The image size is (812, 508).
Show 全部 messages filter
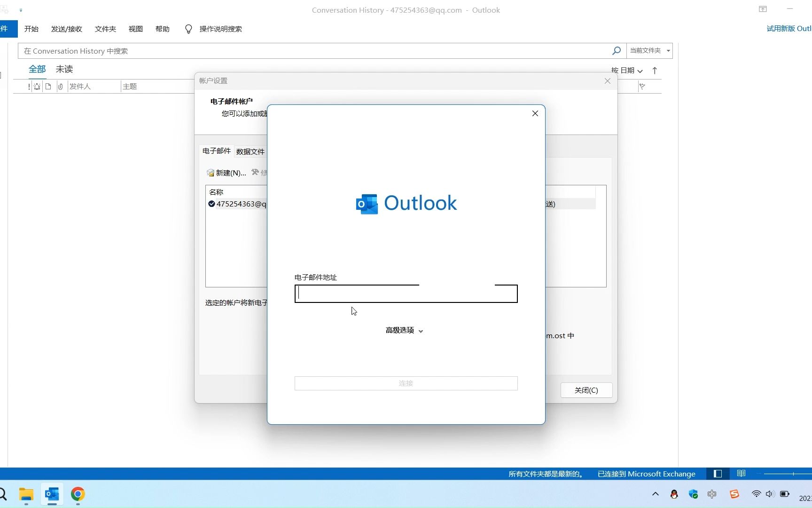[37, 69]
